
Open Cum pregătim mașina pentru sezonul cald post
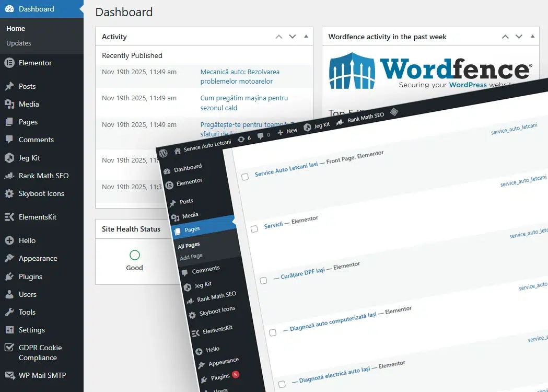coord(244,103)
